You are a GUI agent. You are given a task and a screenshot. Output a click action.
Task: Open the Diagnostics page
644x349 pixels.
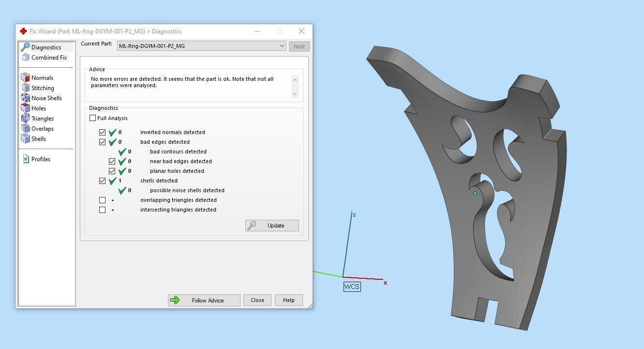coord(46,47)
